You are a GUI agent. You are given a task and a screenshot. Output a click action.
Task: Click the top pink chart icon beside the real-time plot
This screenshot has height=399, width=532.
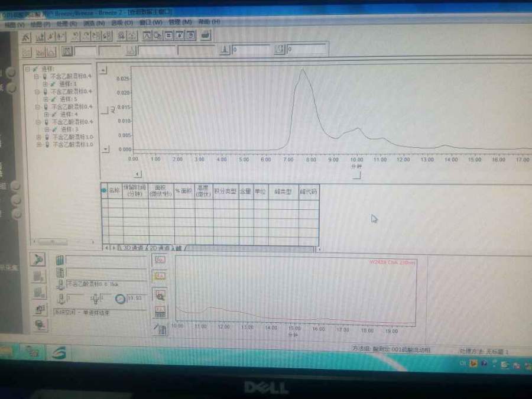(x=160, y=260)
